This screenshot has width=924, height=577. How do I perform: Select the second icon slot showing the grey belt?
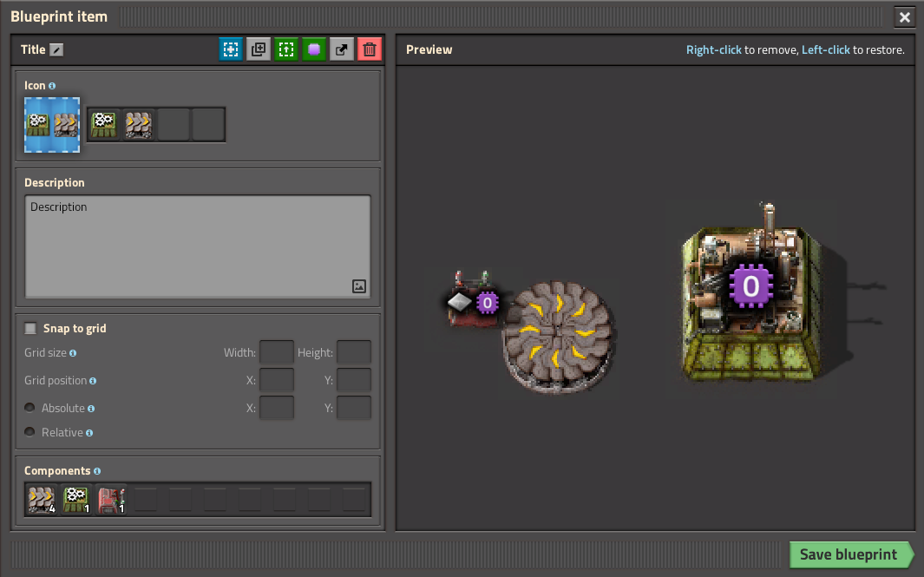click(x=139, y=125)
